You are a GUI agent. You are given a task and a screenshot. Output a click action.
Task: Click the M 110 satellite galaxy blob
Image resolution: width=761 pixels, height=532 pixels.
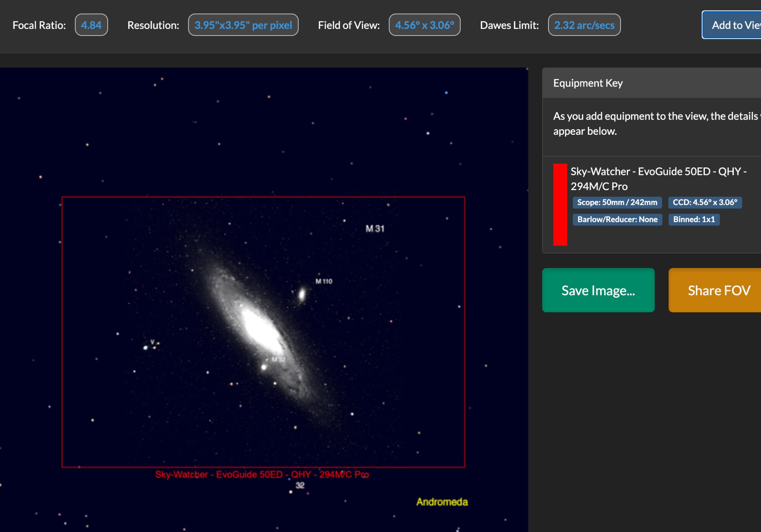pyautogui.click(x=302, y=295)
